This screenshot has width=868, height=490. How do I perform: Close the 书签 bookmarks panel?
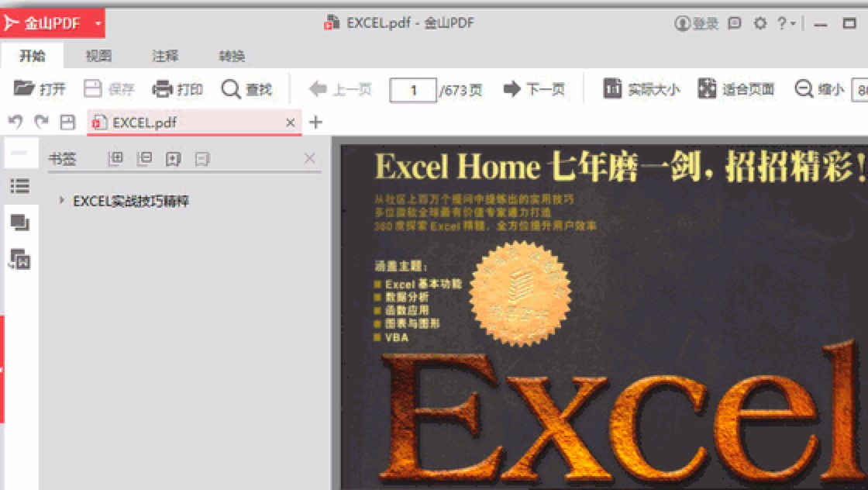coord(309,158)
